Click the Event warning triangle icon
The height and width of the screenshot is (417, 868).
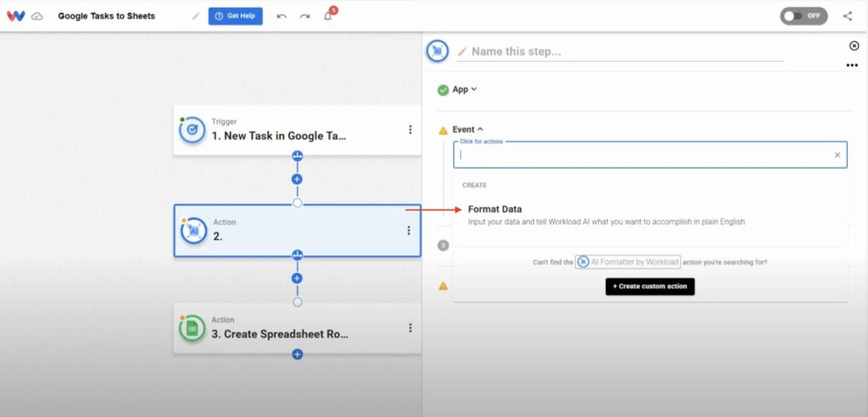[442, 131]
